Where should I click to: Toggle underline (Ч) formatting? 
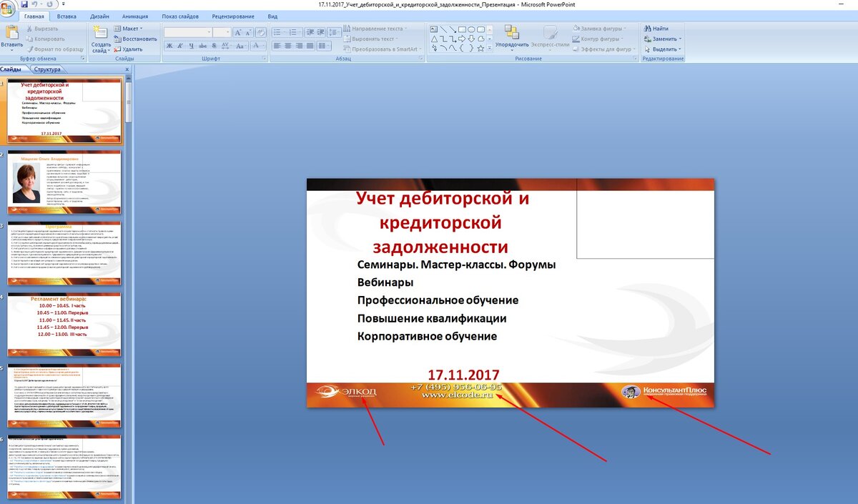(192, 46)
